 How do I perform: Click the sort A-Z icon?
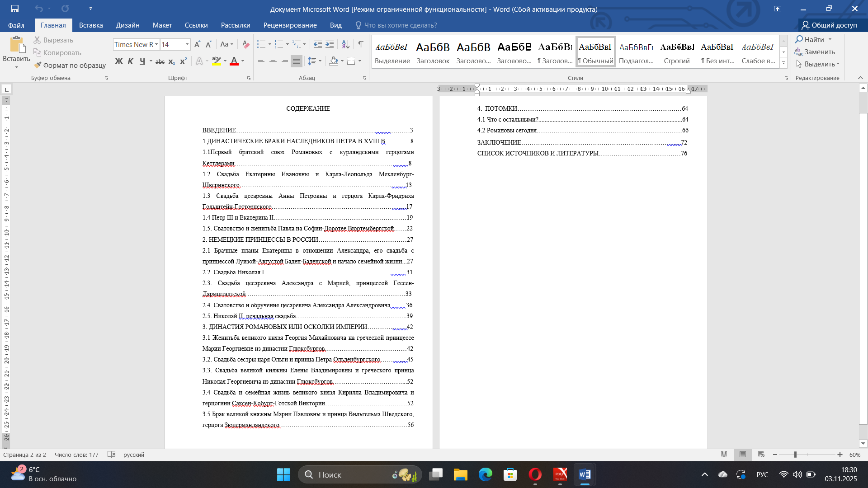point(345,44)
